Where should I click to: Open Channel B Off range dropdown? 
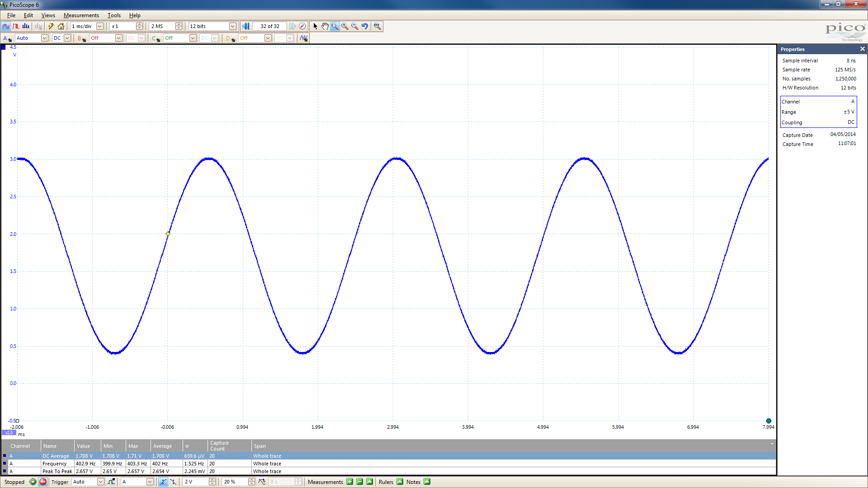[x=119, y=38]
